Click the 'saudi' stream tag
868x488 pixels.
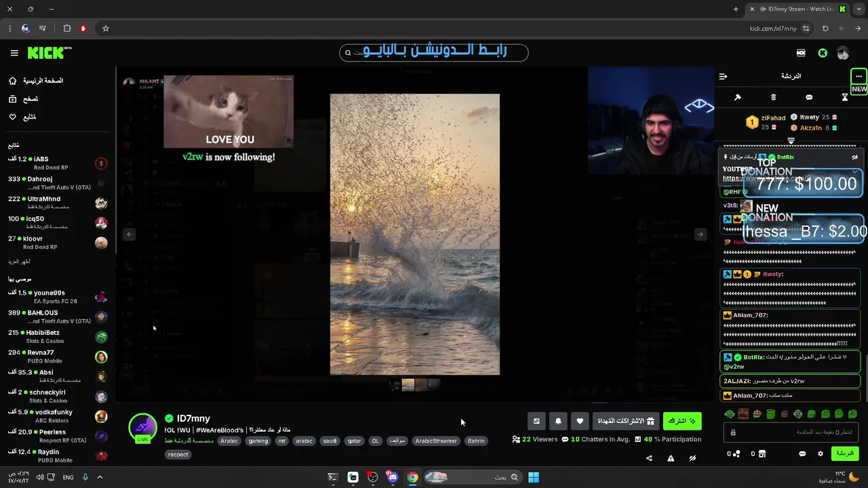pos(330,441)
